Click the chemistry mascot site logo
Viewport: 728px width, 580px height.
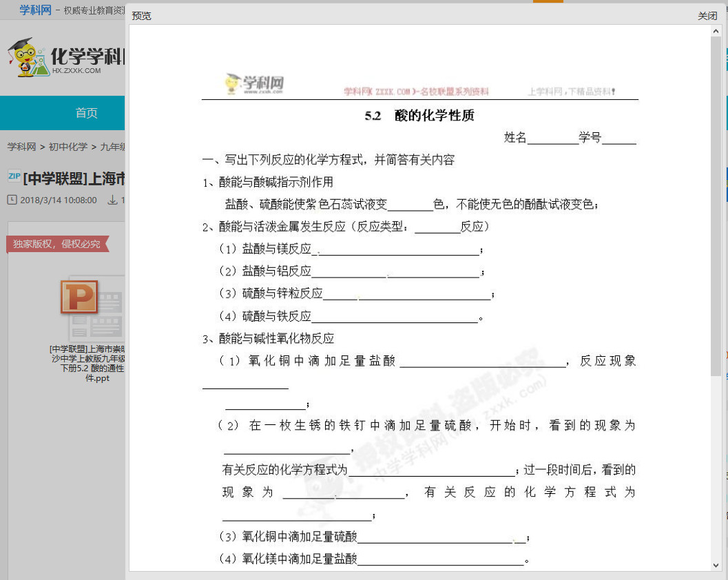coord(24,59)
